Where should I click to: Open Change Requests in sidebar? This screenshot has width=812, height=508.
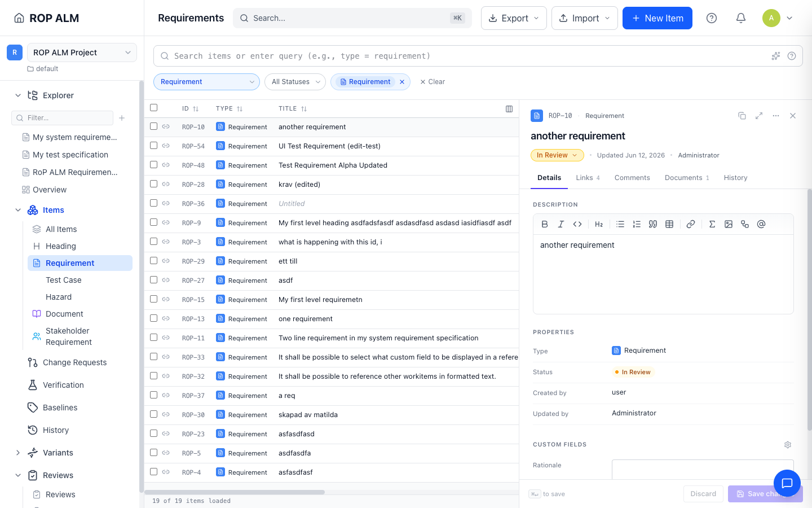(x=74, y=362)
